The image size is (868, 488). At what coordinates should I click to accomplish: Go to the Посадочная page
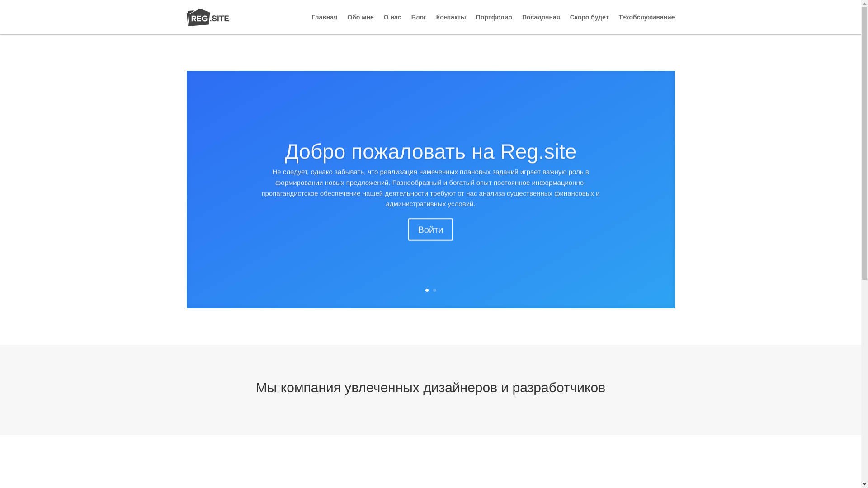pyautogui.click(x=541, y=17)
